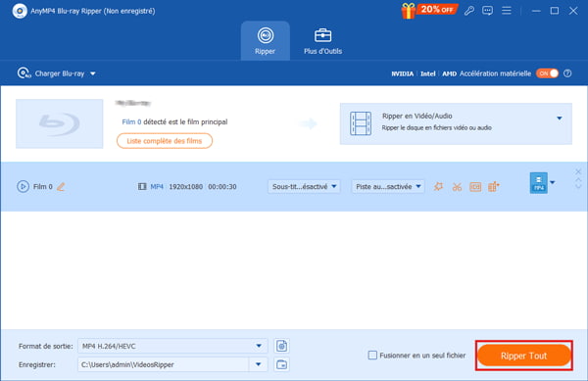
Task: Click the edit media info icon
Action: [494, 186]
